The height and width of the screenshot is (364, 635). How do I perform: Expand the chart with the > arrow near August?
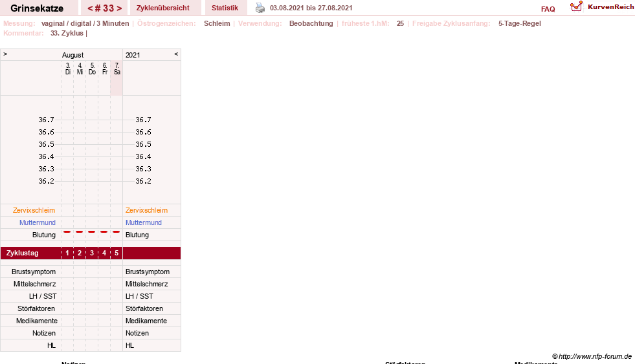5,54
